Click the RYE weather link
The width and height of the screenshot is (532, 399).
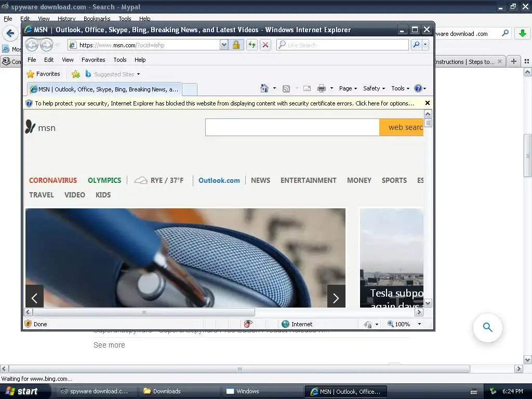point(159,180)
